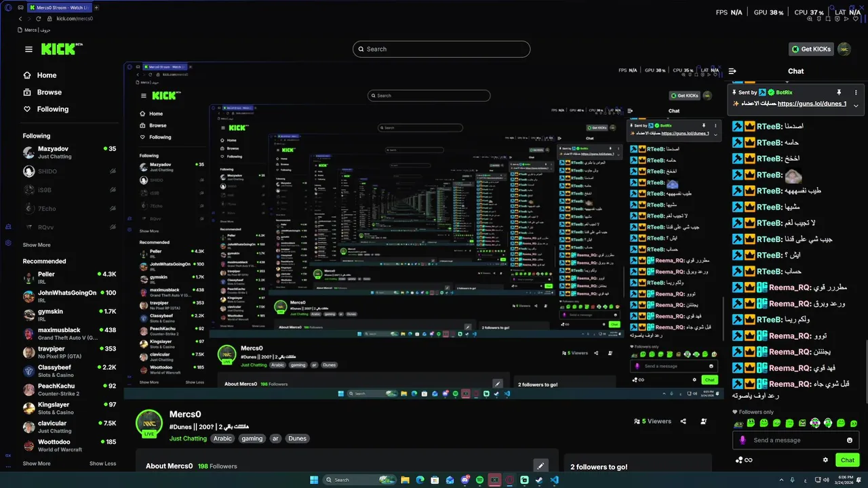868x488 pixels.
Task: Collapse Recommended list with Show Less
Action: (102, 464)
